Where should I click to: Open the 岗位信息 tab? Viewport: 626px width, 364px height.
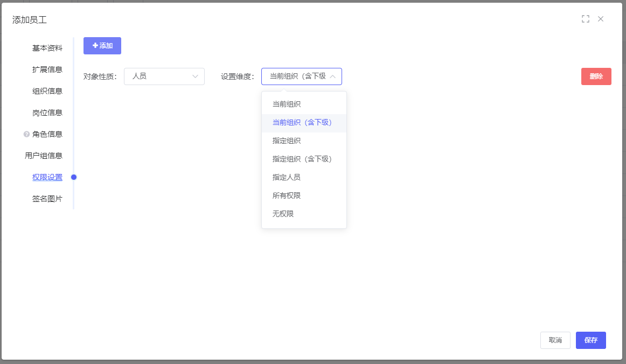pos(47,113)
